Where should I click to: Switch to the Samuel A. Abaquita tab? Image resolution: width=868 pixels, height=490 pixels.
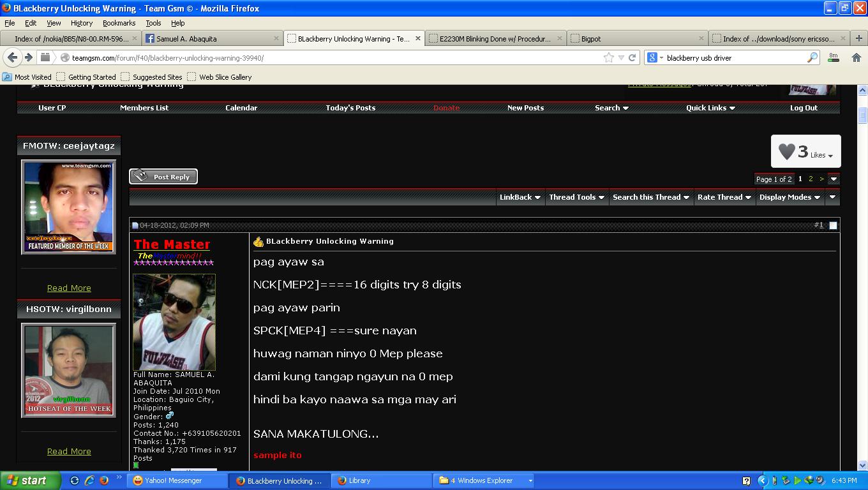tap(212, 38)
